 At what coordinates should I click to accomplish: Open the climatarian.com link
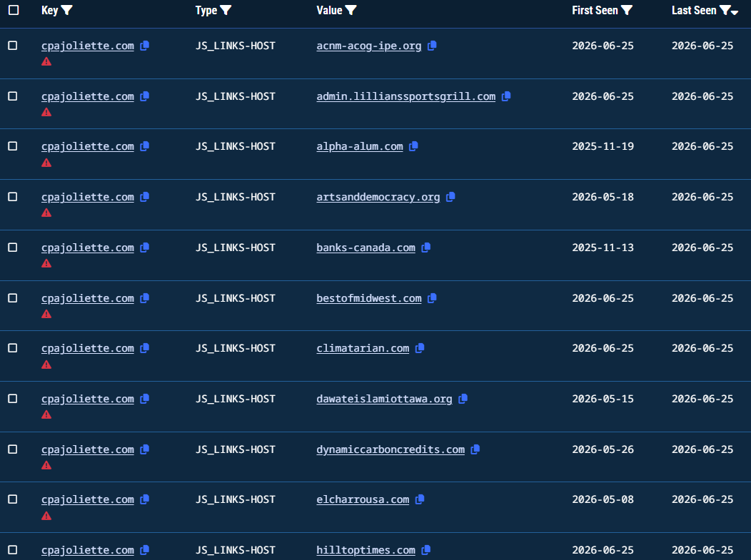point(363,348)
